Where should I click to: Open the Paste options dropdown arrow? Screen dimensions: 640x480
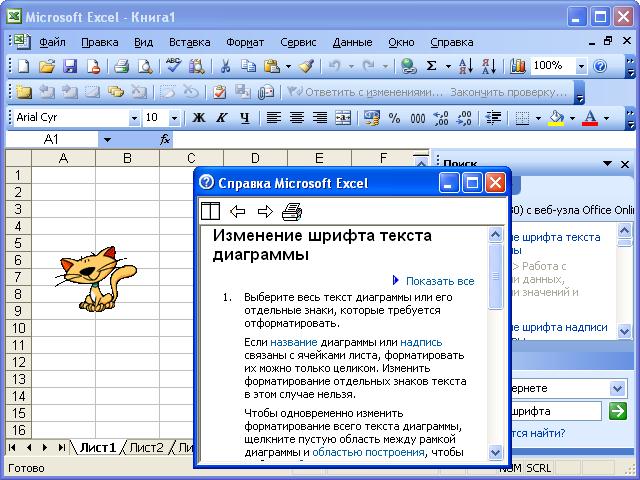(x=288, y=66)
